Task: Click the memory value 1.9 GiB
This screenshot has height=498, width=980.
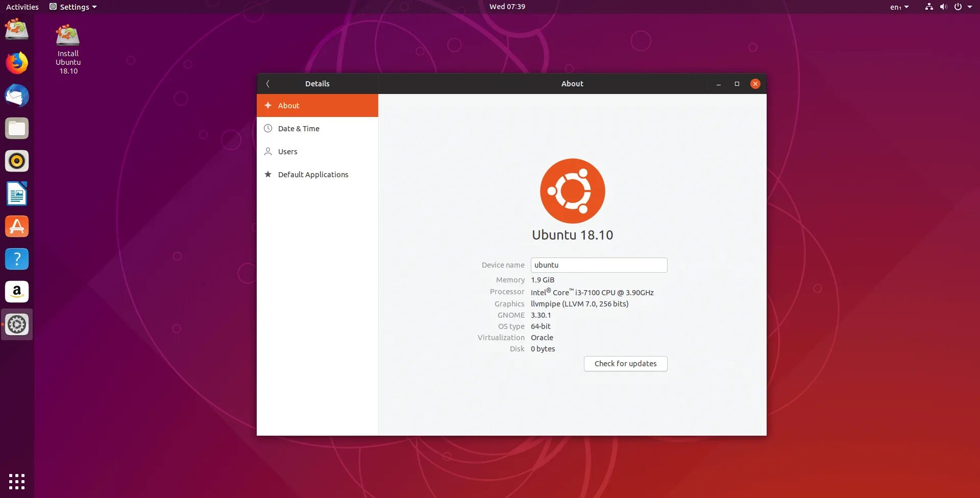Action: coord(543,280)
